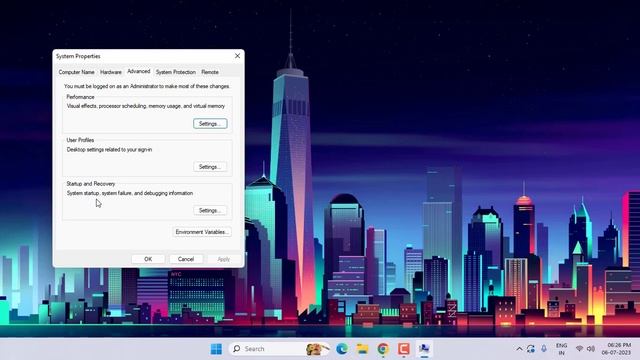This screenshot has width=640, height=360.
Task: Click the sync tray icon
Action: (x=531, y=349)
